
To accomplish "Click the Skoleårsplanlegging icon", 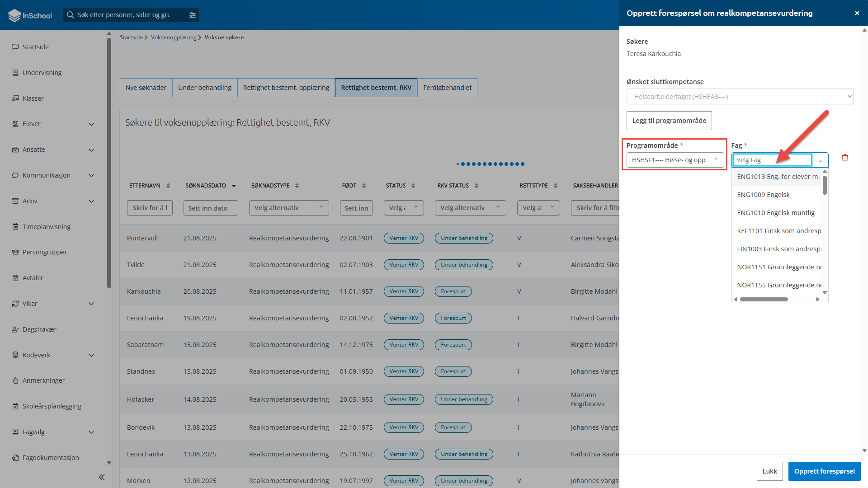I will tap(15, 406).
